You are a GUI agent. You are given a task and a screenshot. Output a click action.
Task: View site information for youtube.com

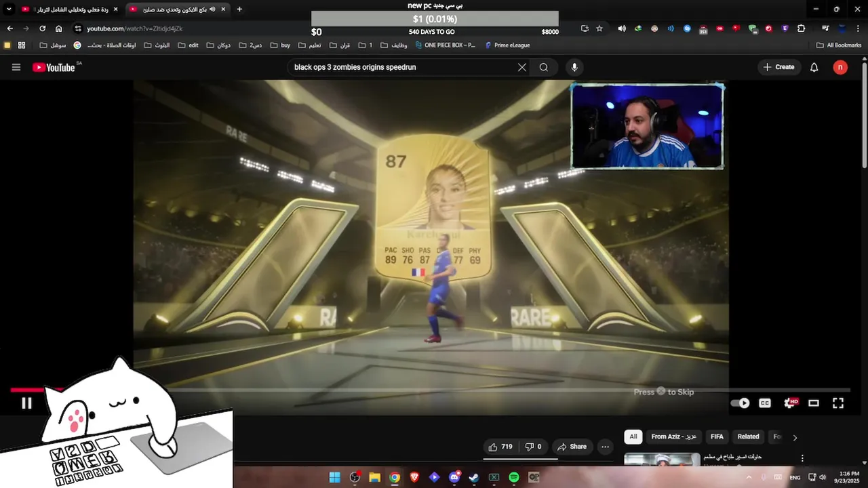tap(78, 28)
